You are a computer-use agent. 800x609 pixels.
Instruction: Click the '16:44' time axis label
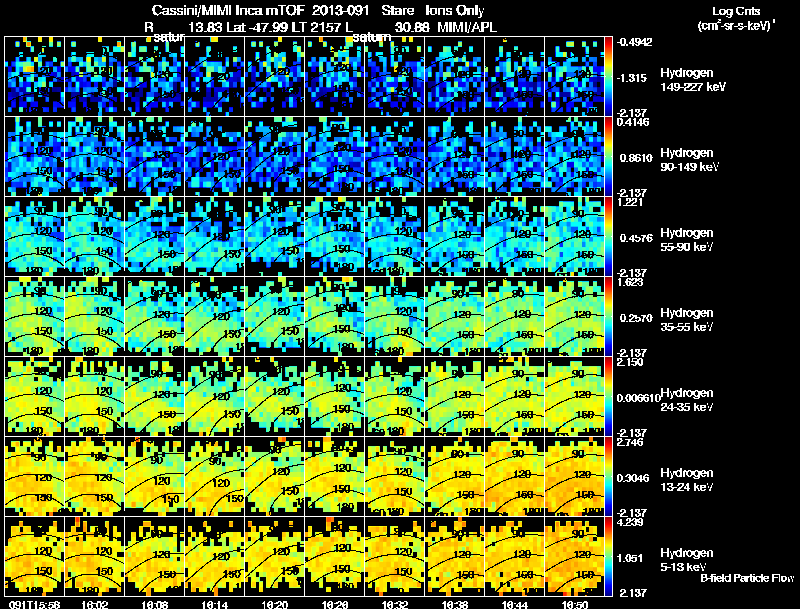click(515, 605)
